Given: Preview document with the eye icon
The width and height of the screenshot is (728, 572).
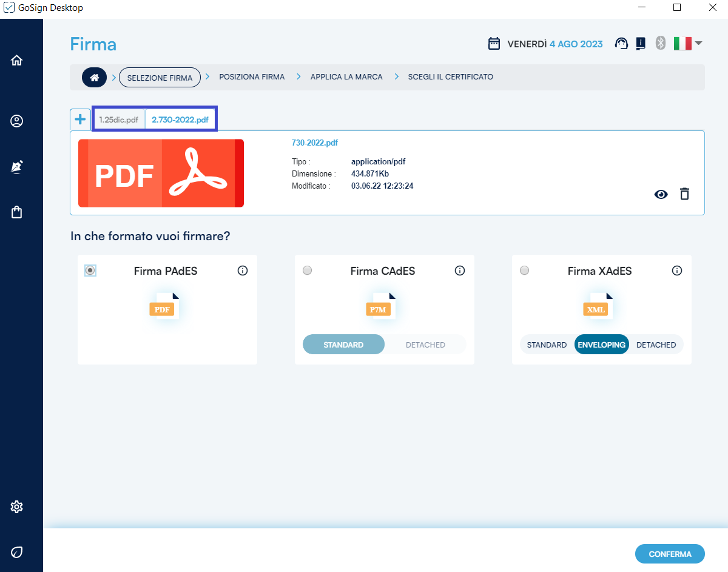Looking at the screenshot, I should click(x=661, y=194).
